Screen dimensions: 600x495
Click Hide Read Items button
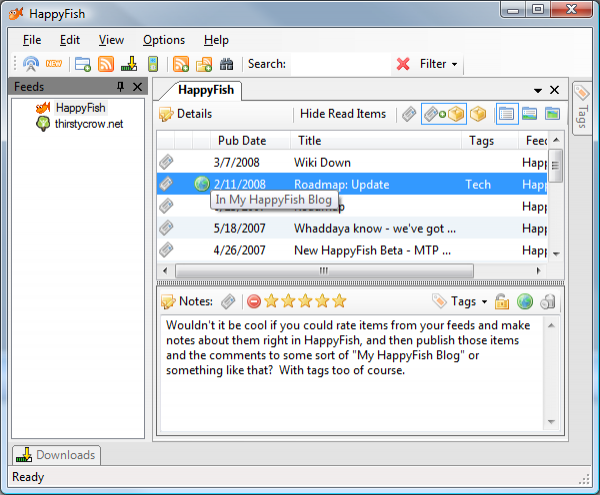pyautogui.click(x=343, y=114)
